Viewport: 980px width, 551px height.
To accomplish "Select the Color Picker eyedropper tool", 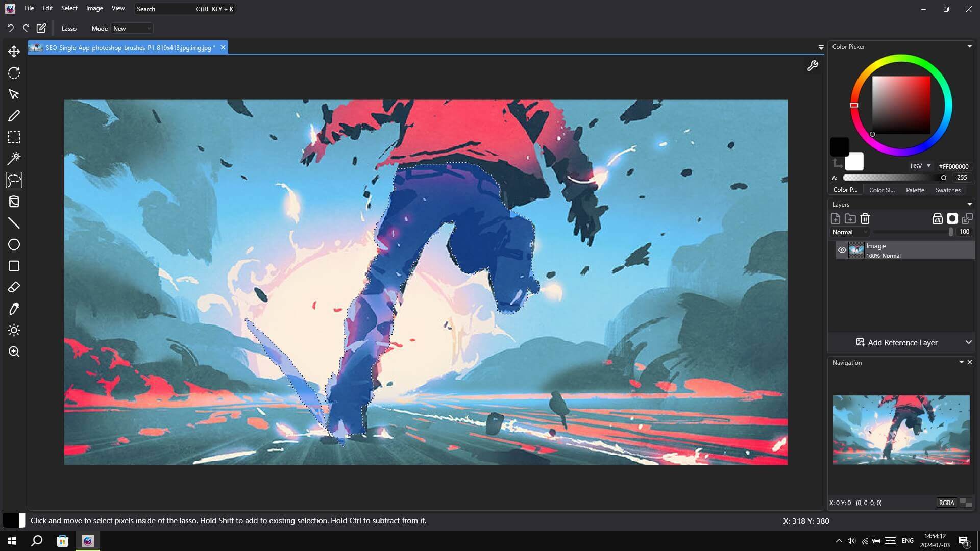I will tap(14, 309).
